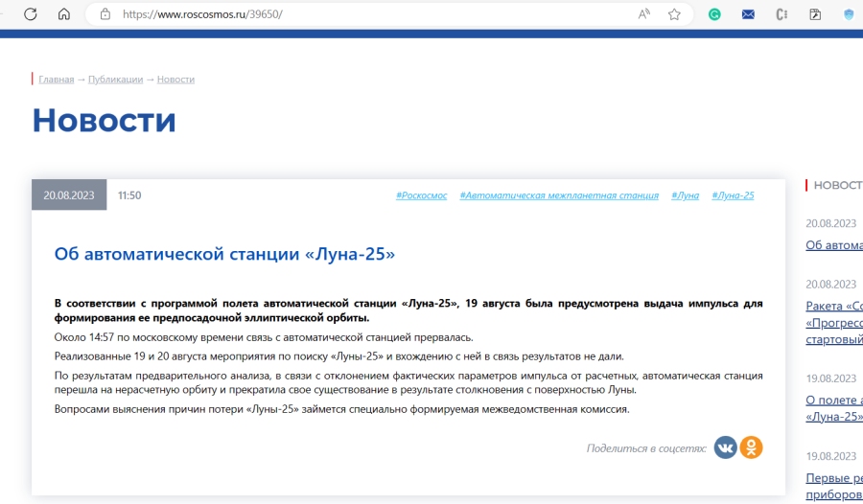Open sidebar news link О полете а…
The image size is (863, 504).
[834, 408]
